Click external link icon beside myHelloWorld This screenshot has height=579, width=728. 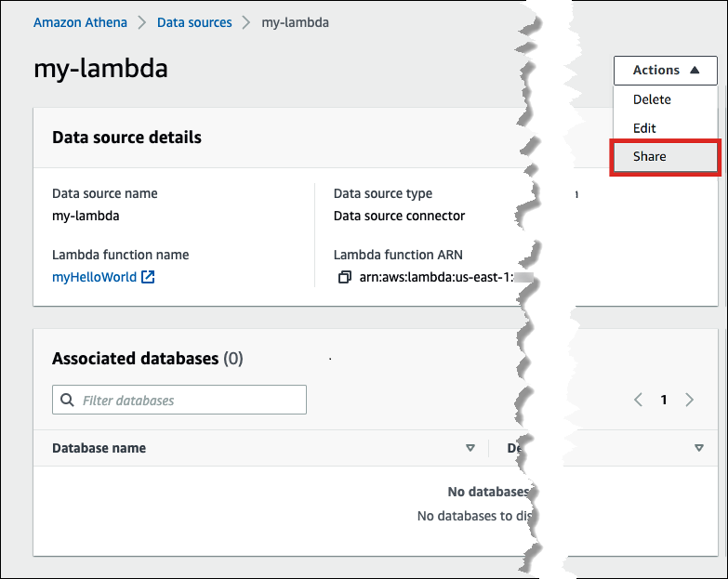(148, 277)
